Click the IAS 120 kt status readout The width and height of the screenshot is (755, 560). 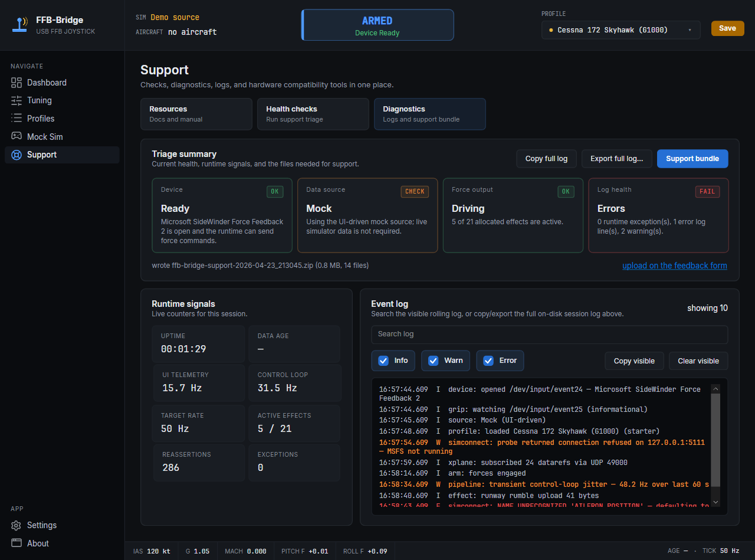click(x=152, y=551)
